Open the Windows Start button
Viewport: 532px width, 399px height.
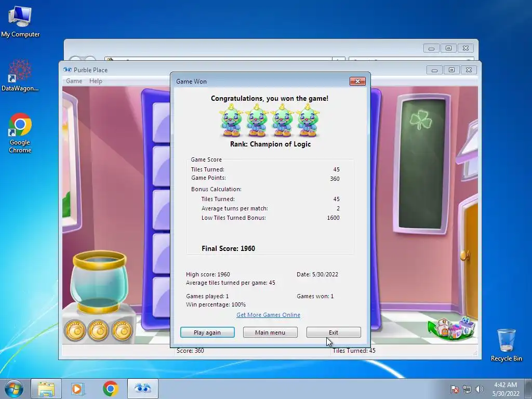click(14, 389)
